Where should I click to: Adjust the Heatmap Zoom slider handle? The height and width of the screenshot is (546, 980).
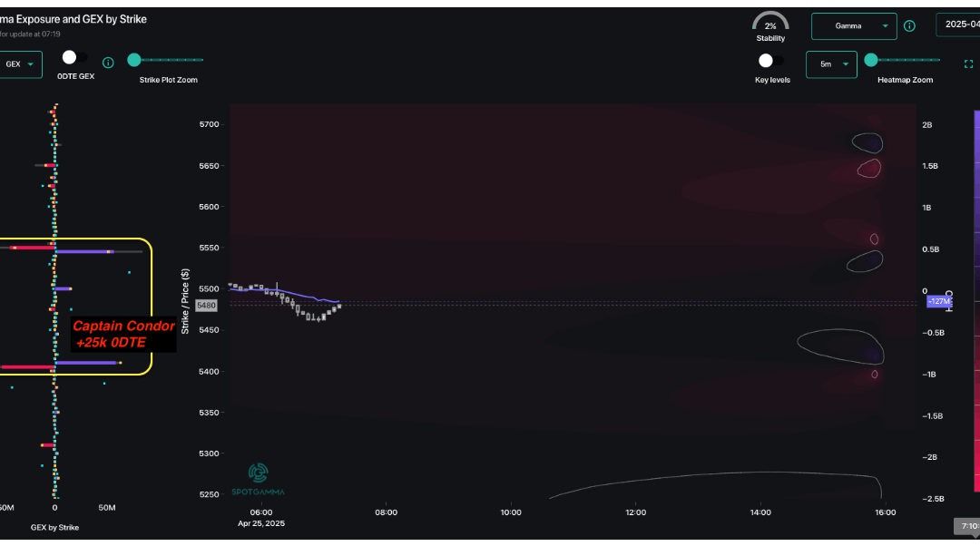871,60
